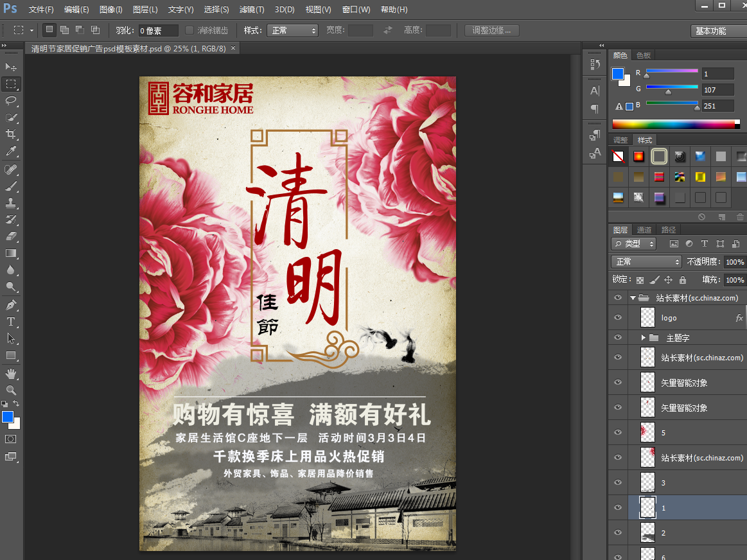Select the Zoom tool

(x=11, y=390)
